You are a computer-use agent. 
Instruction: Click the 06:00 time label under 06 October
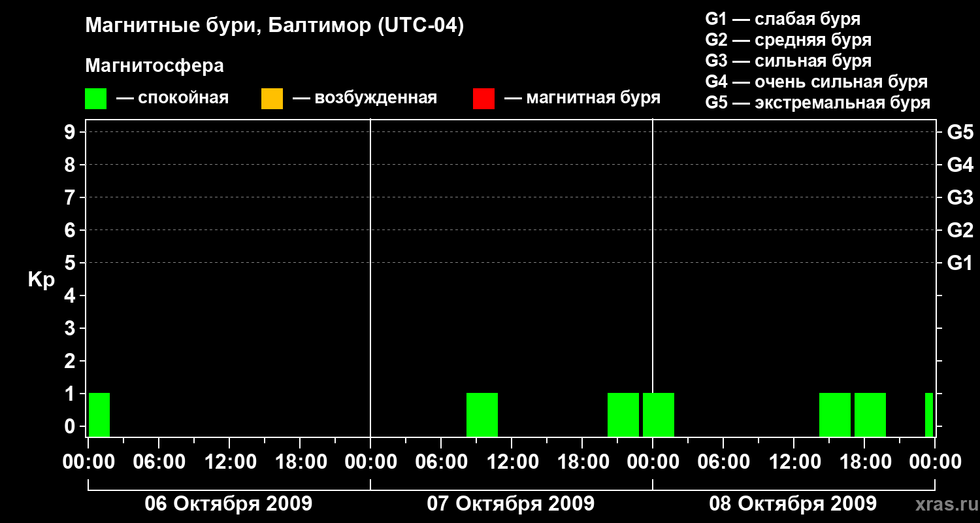159,462
